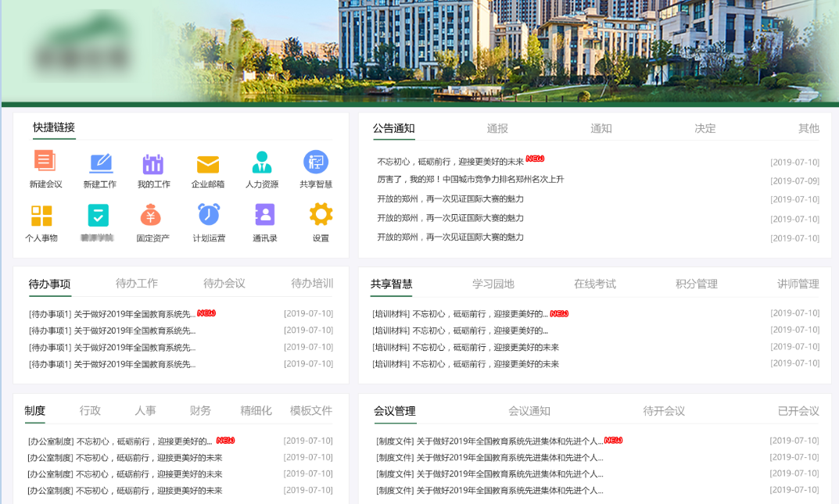Image resolution: width=839 pixels, height=504 pixels.
Task: Open the NEW-marked 办公室制度 document
Action: (120, 441)
